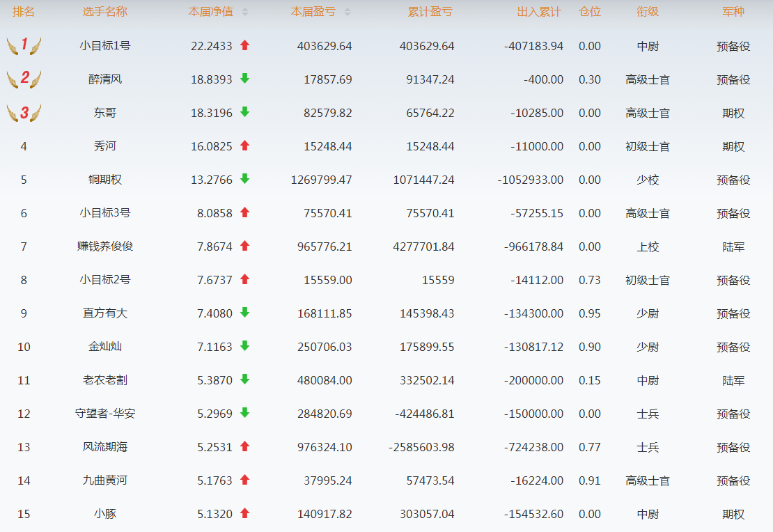Open player 守望者-华安
The width and height of the screenshot is (773, 532).
tap(105, 413)
